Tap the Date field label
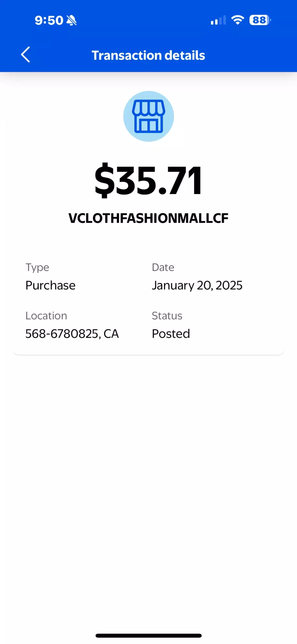 pos(163,267)
